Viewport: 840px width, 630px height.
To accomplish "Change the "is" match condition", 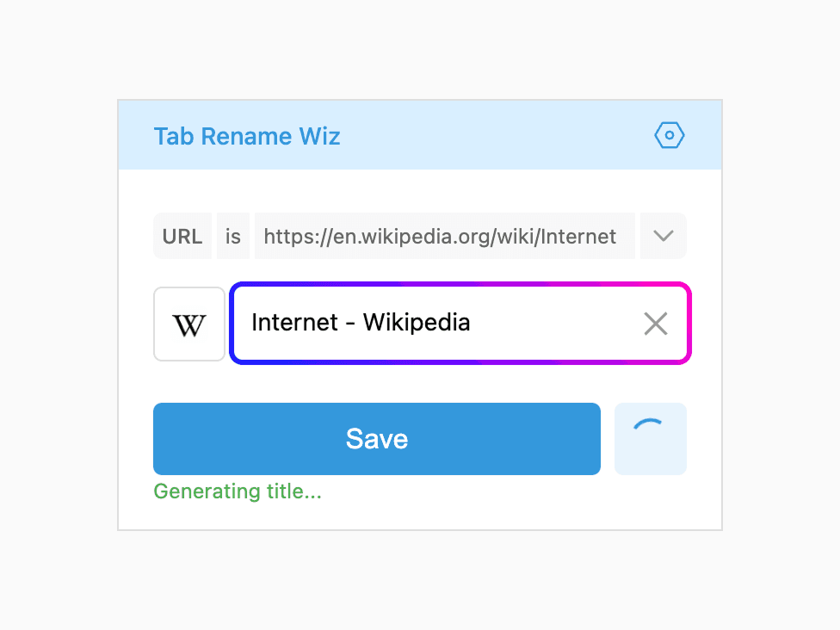I will pos(233,236).
